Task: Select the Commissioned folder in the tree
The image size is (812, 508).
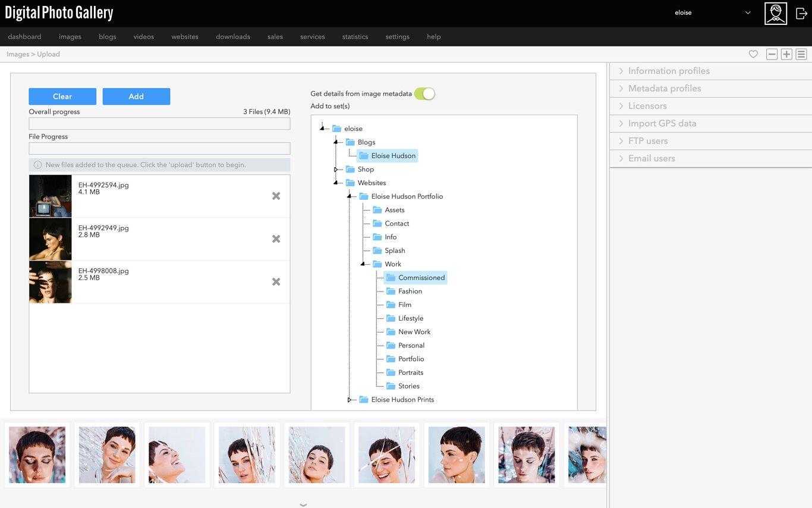Action: coord(421,278)
